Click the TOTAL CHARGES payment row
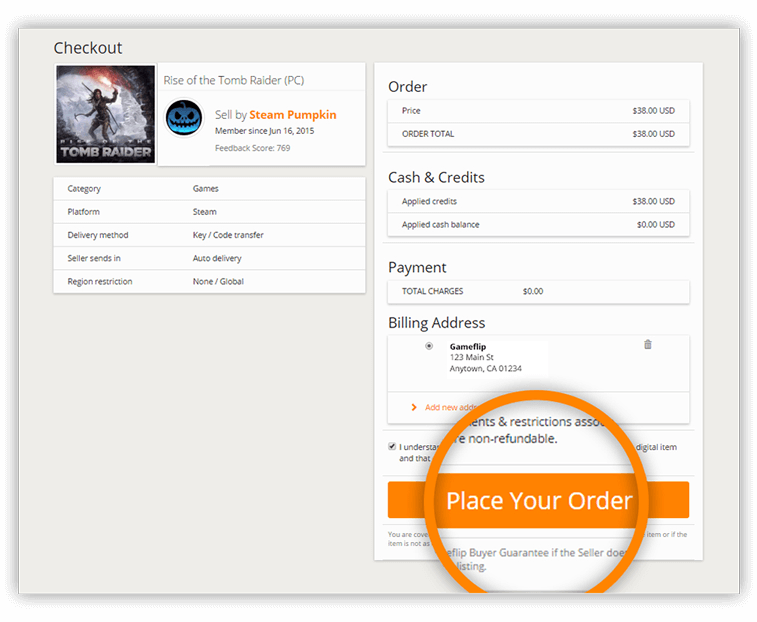This screenshot has width=757, height=622. click(538, 291)
